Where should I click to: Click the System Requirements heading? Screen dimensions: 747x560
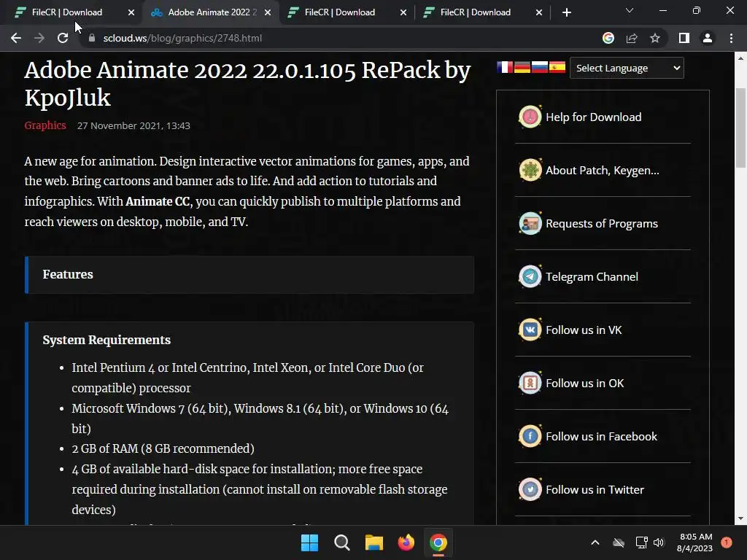point(107,340)
